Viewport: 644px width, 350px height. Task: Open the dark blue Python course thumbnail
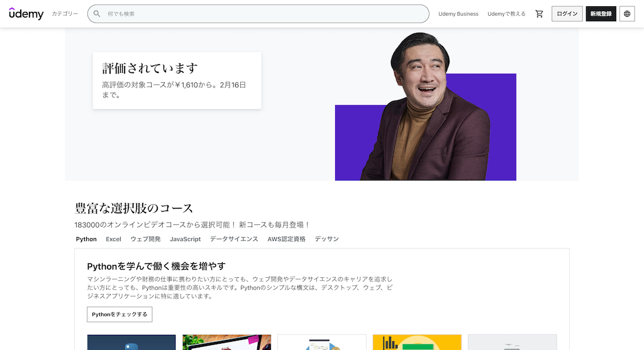pos(131,342)
